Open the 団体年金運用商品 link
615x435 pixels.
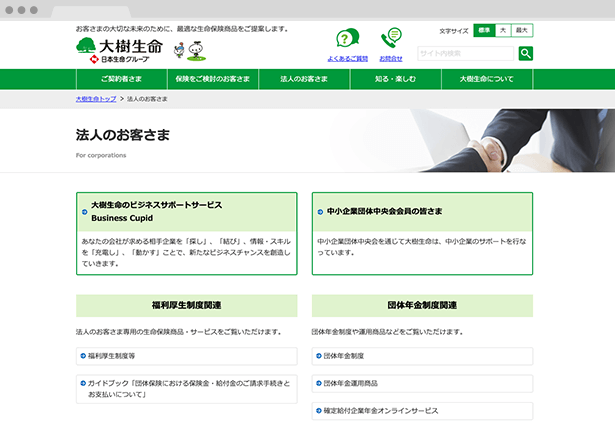[x=422, y=384]
